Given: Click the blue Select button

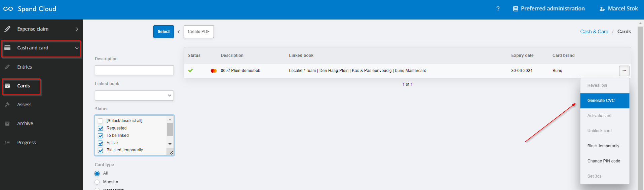Looking at the screenshot, I should coord(163,32).
